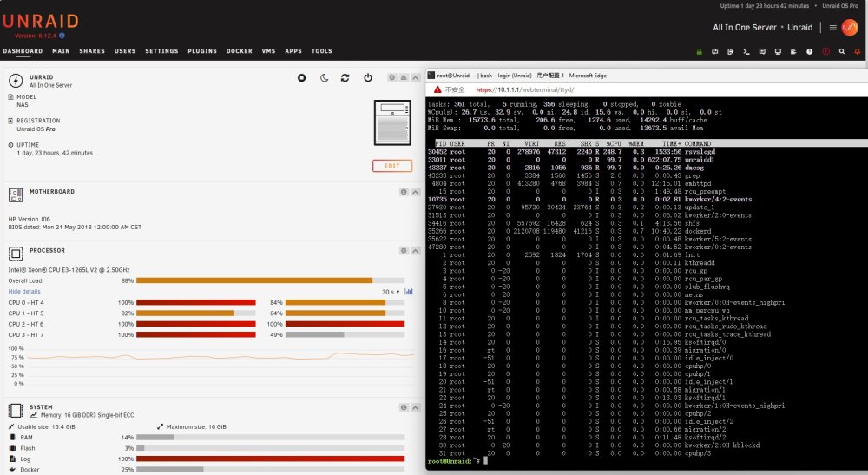
Task: Click the Overall Load progress bar
Action: pos(270,280)
